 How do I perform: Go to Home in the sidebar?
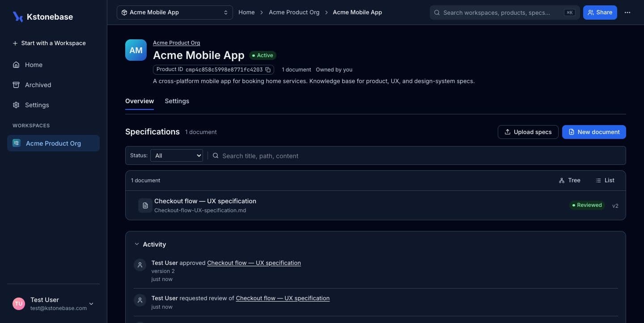tap(53, 65)
